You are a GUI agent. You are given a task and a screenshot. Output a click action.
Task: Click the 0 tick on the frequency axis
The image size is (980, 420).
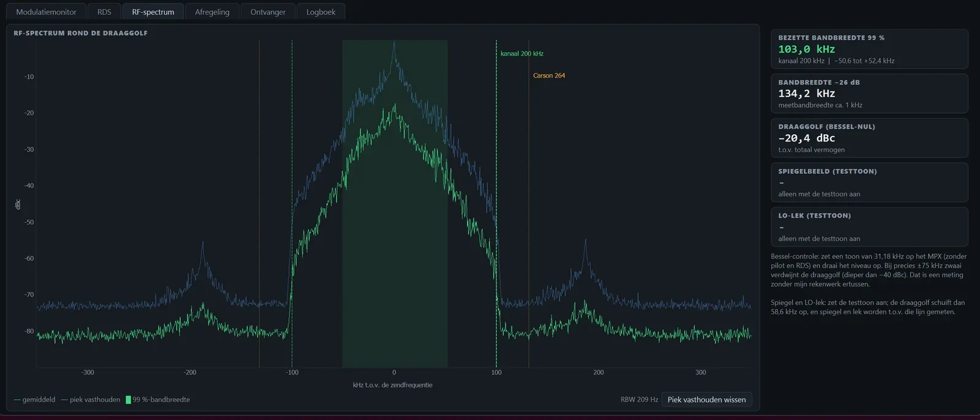(x=394, y=372)
